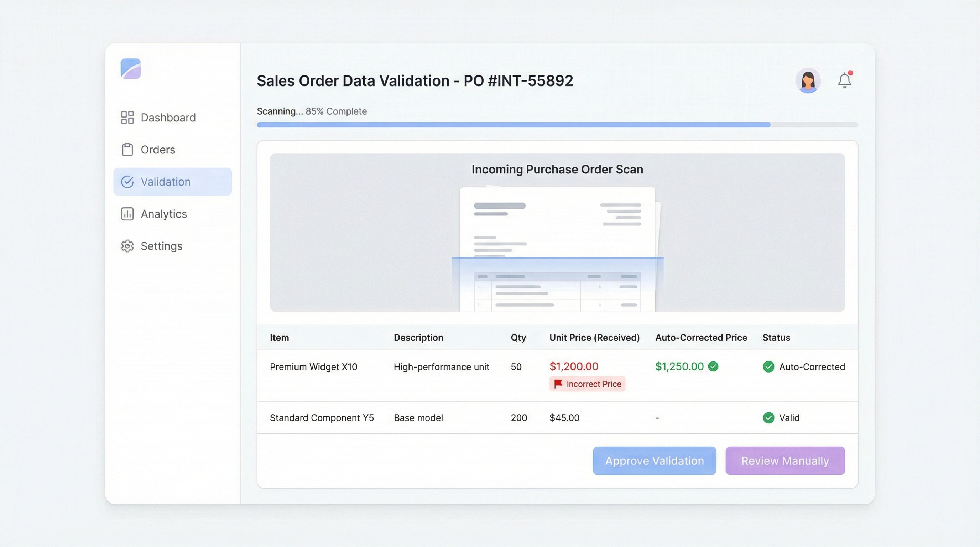The image size is (980, 547).
Task: Click the Review Manually button
Action: [784, 461]
